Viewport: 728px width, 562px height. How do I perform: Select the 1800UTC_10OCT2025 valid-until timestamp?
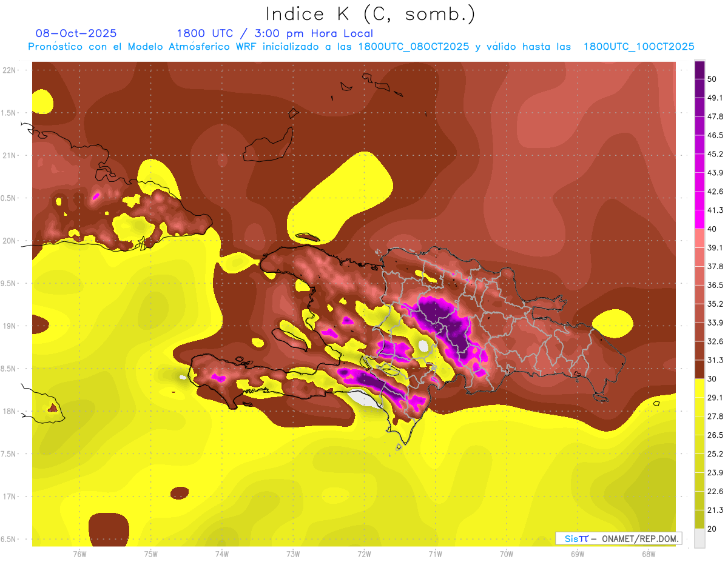click(639, 47)
